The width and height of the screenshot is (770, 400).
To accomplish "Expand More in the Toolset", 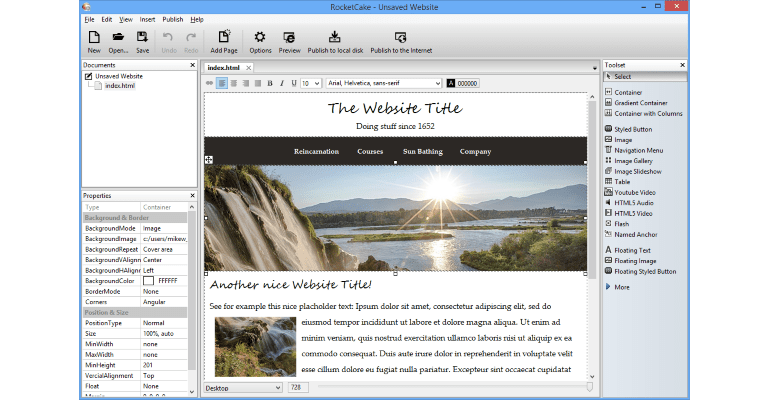I will 621,287.
